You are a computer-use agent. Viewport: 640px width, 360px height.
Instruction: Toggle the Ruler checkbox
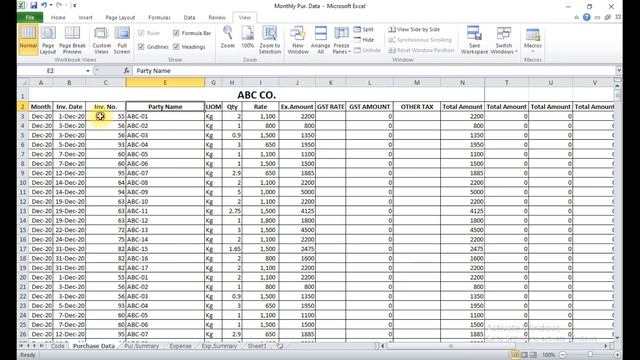(x=141, y=33)
